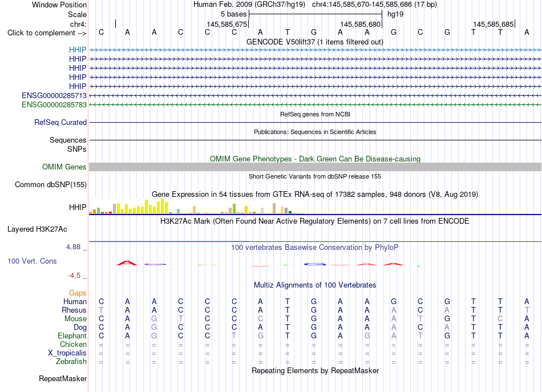Click the hg19 label beside the scale bar

coord(395,14)
